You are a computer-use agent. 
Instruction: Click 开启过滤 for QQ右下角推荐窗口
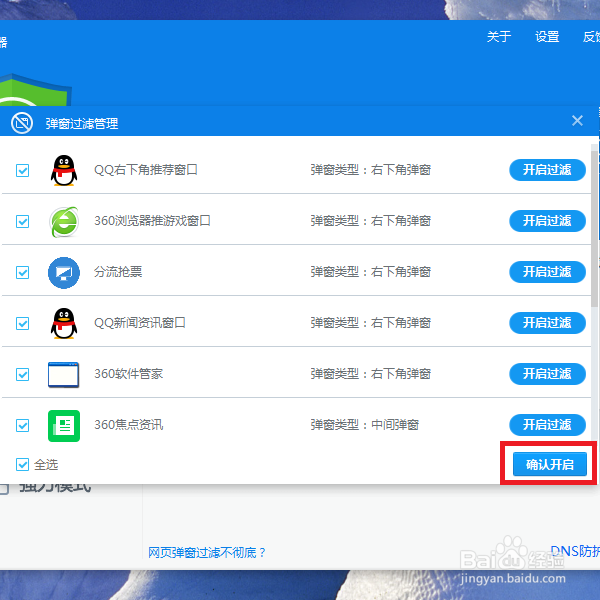[x=547, y=170]
